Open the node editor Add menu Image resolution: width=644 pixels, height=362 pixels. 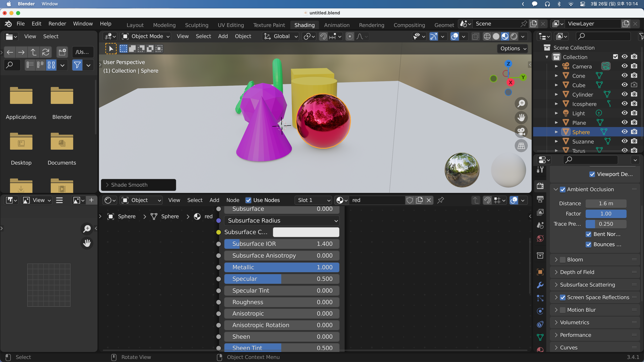[x=214, y=200]
